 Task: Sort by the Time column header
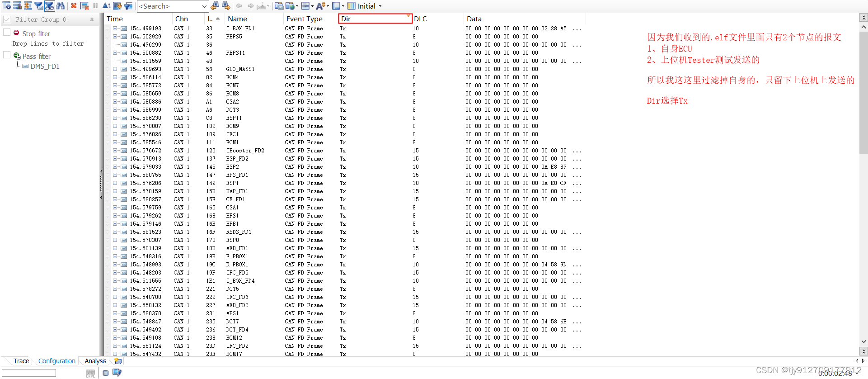pos(138,19)
